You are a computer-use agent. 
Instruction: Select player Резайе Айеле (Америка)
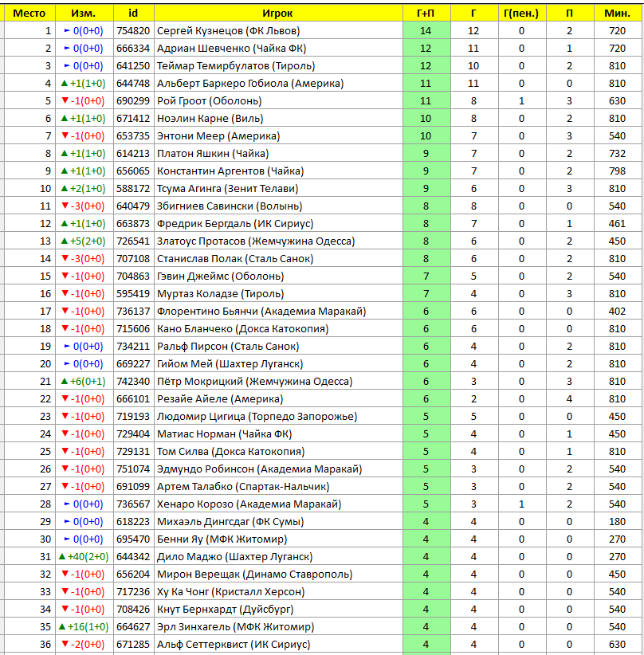pos(220,399)
